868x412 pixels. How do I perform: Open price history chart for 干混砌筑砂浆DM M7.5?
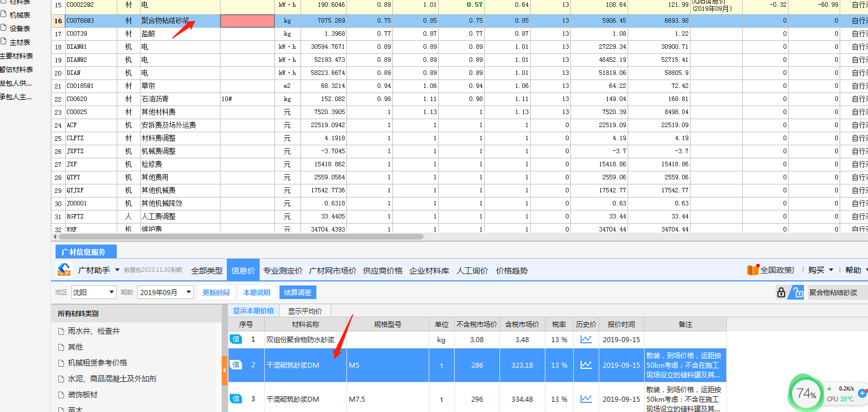click(586, 399)
